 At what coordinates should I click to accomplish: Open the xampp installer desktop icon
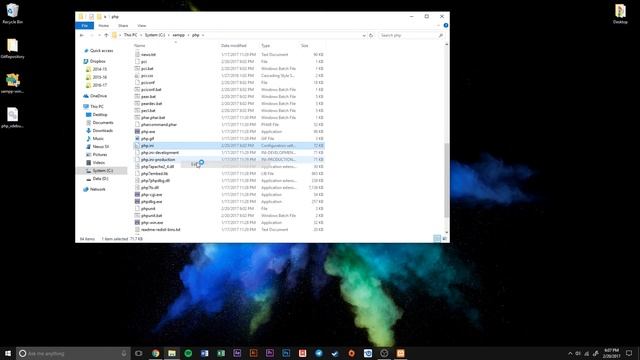coord(12,83)
